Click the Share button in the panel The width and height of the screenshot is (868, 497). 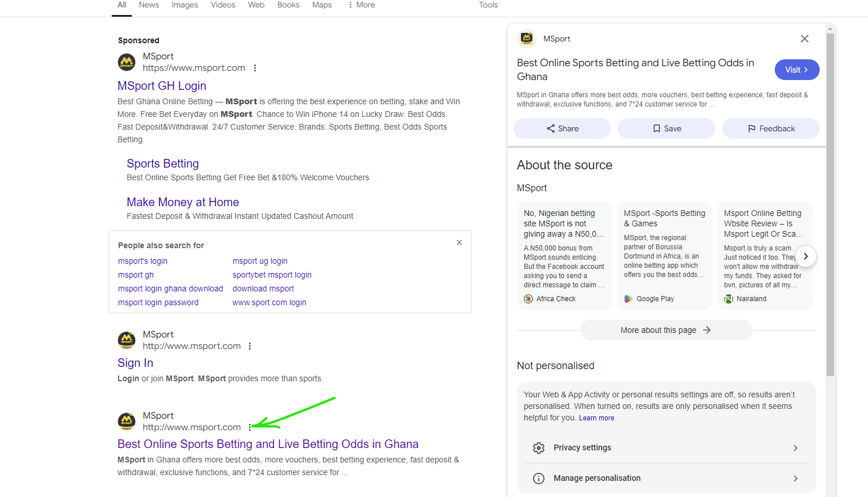562,128
